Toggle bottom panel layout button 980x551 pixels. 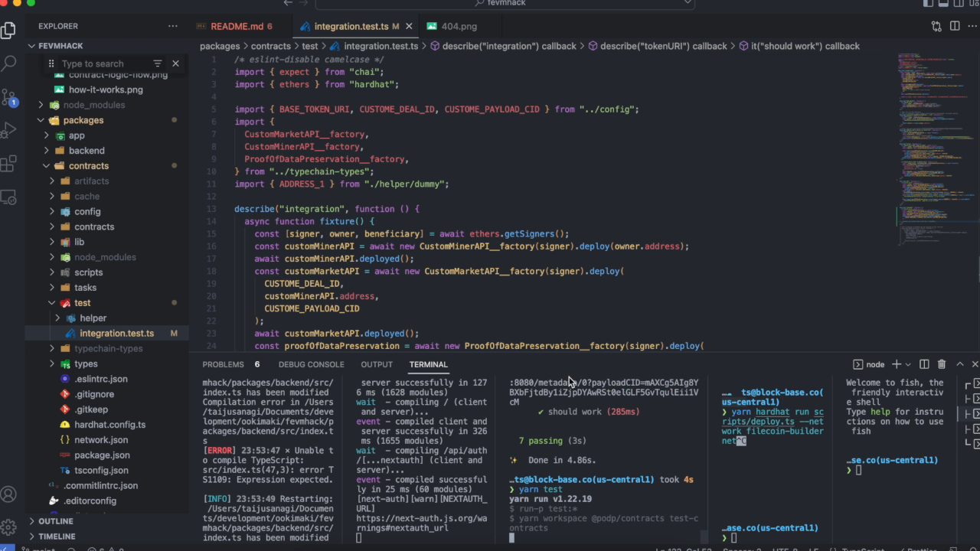pyautogui.click(x=944, y=3)
